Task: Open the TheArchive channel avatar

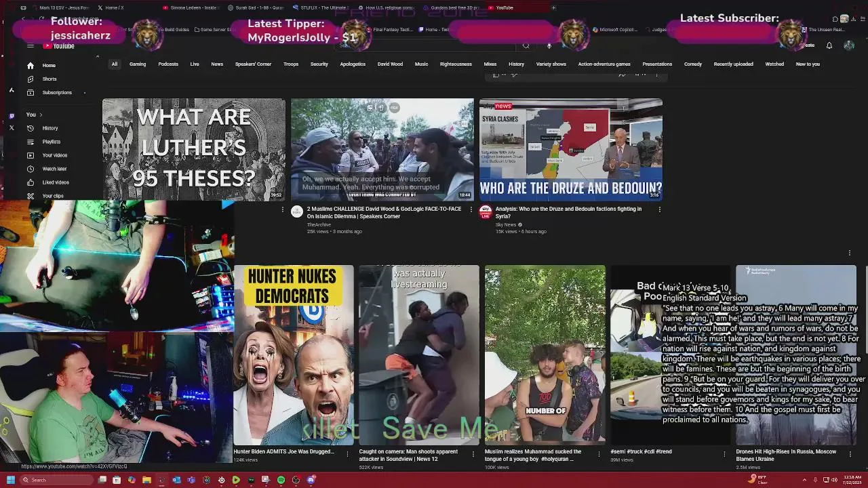Action: (x=297, y=211)
